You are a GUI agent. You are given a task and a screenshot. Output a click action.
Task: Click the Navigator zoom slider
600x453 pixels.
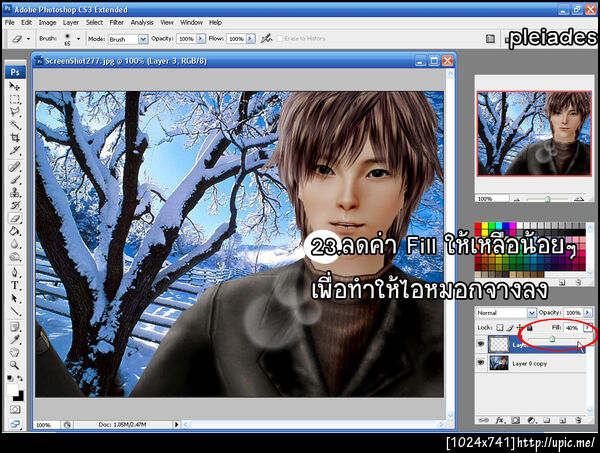[548, 199]
